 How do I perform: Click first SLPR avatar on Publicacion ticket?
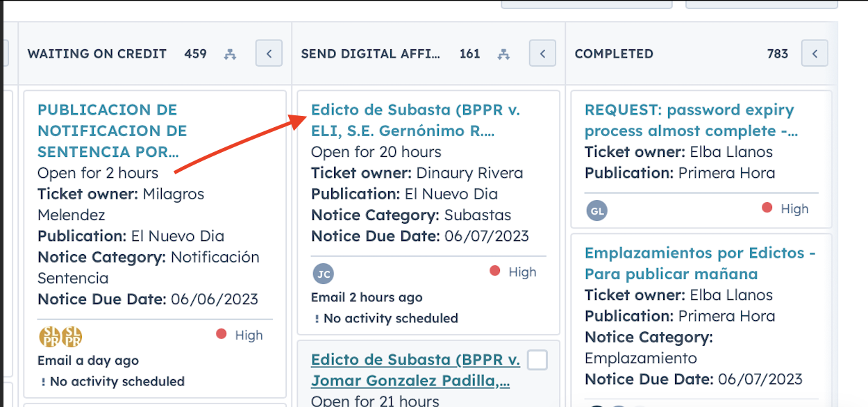pos(49,337)
